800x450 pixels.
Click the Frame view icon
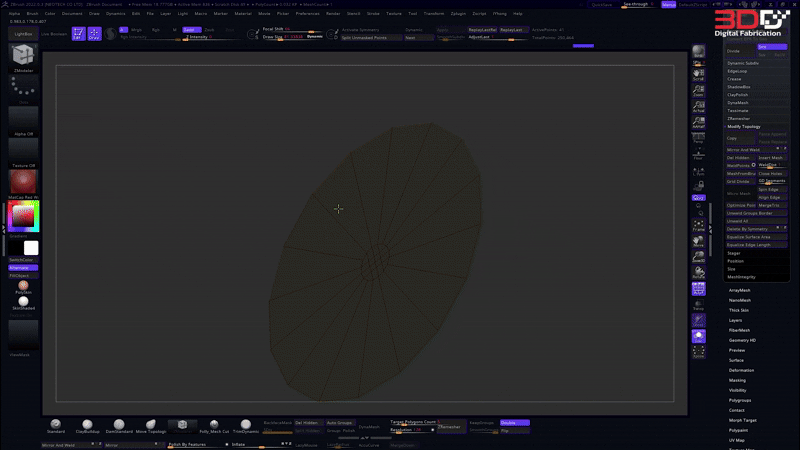click(698, 224)
